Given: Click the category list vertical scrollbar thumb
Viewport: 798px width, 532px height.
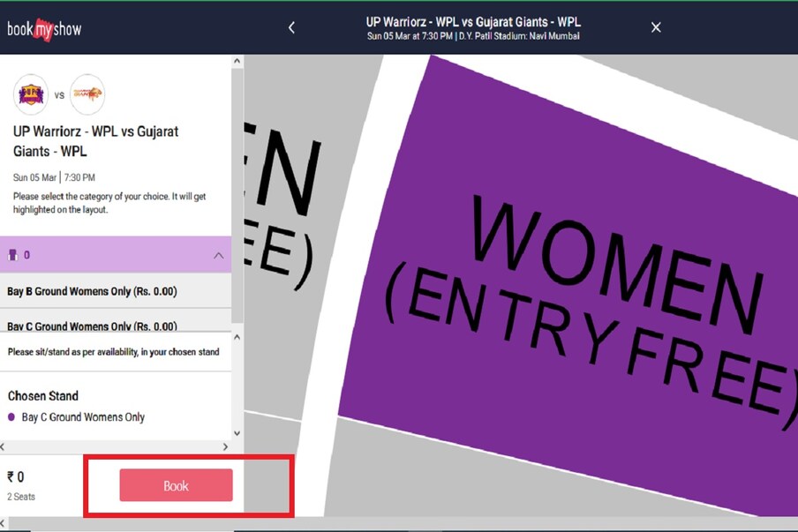Looking at the screenshot, I should tap(237, 195).
